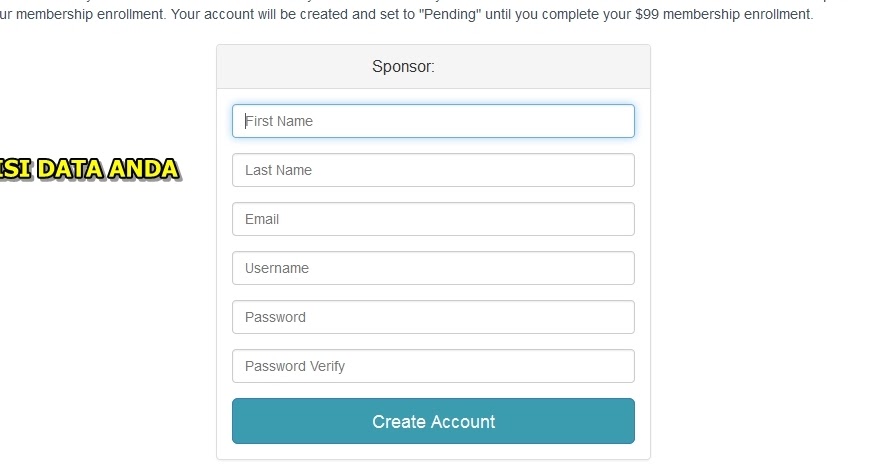The width and height of the screenshot is (893, 470).
Task: Click the "Last Name" placeholder label
Action: [278, 170]
